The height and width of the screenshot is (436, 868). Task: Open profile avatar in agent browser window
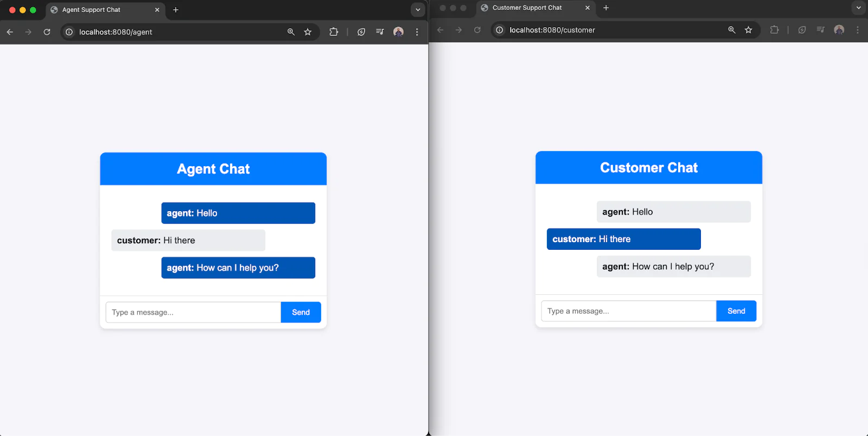pos(398,32)
